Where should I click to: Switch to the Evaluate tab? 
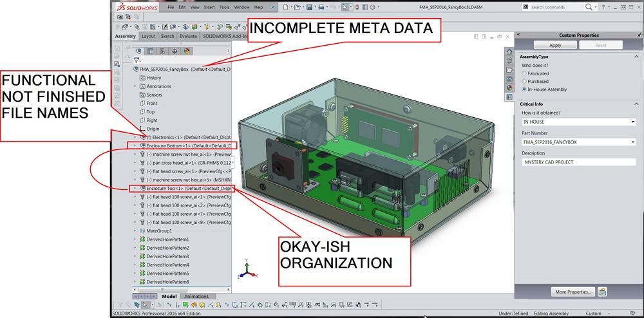click(189, 36)
